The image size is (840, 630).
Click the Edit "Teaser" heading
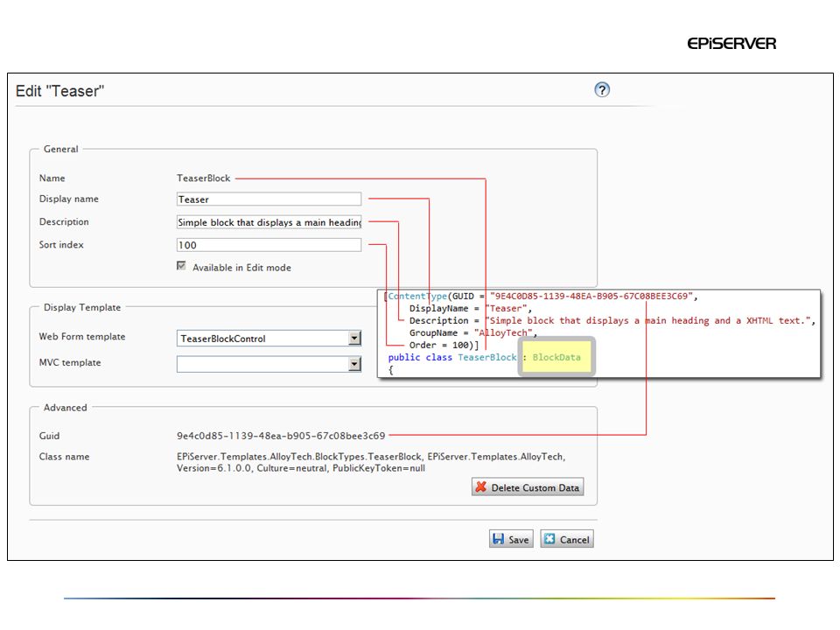[x=60, y=91]
